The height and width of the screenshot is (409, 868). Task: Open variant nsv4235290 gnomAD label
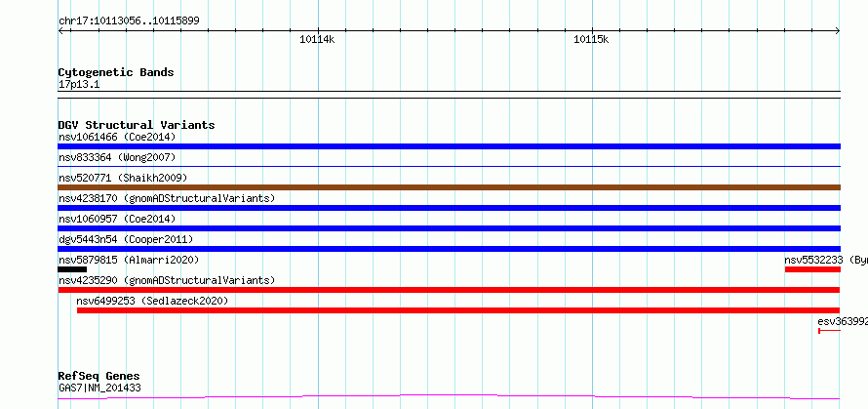(x=167, y=280)
